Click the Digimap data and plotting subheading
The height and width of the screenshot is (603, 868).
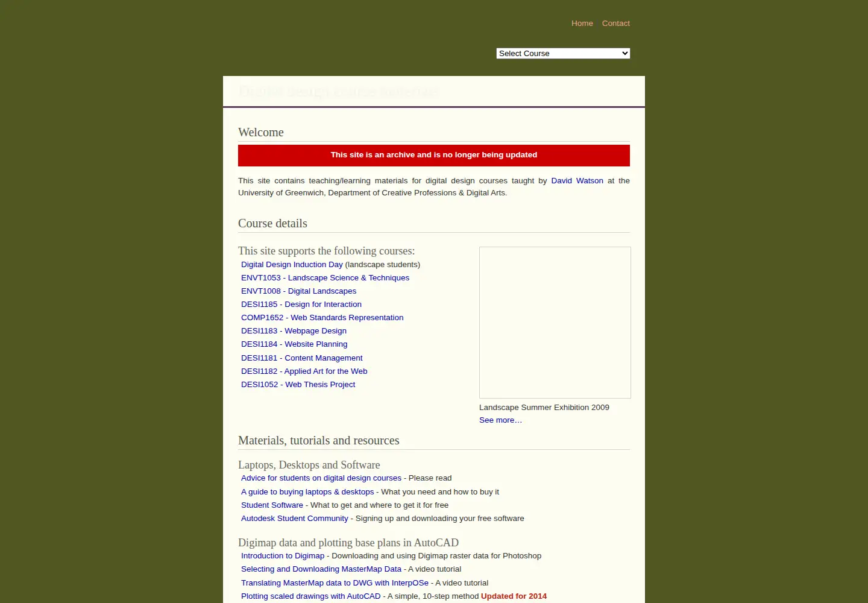coord(348,543)
